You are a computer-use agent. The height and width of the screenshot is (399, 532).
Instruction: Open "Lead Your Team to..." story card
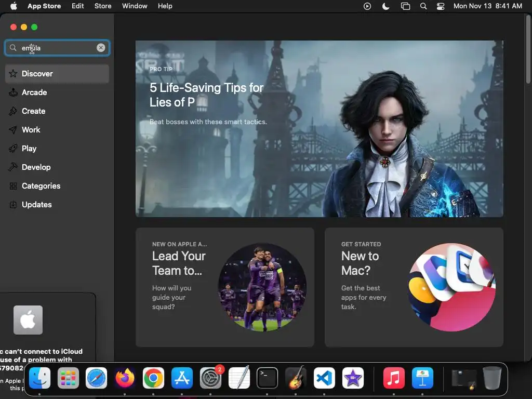click(x=225, y=287)
